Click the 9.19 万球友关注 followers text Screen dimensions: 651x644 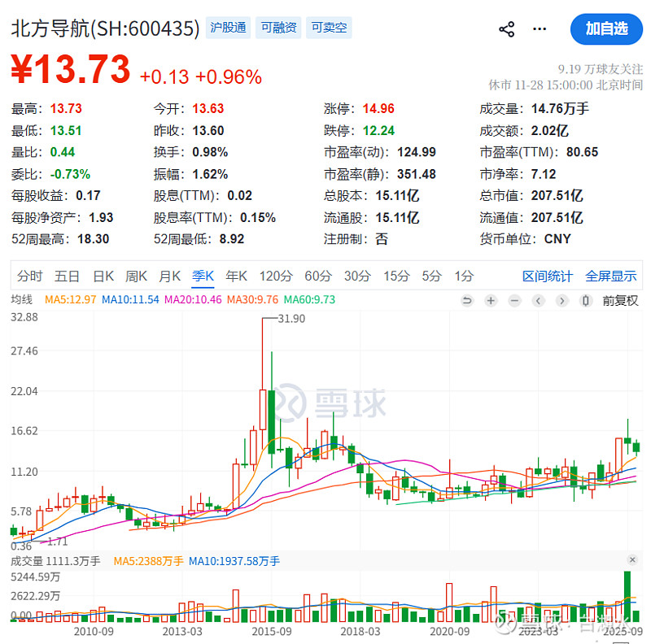click(601, 69)
